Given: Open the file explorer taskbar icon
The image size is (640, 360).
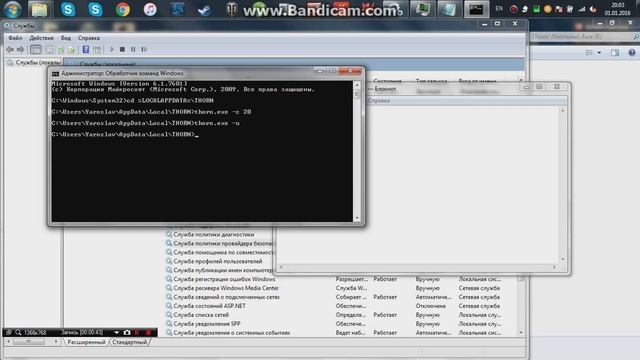Looking at the screenshot, I should [x=40, y=9].
